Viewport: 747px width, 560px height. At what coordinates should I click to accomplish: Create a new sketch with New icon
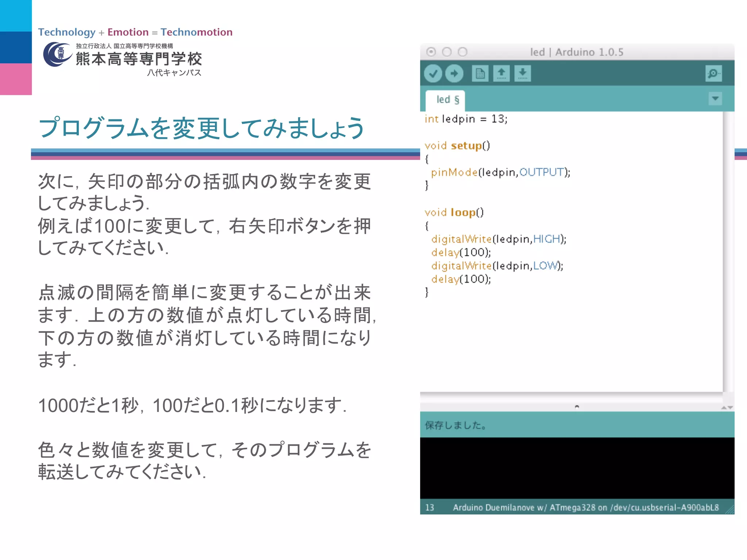coord(480,74)
